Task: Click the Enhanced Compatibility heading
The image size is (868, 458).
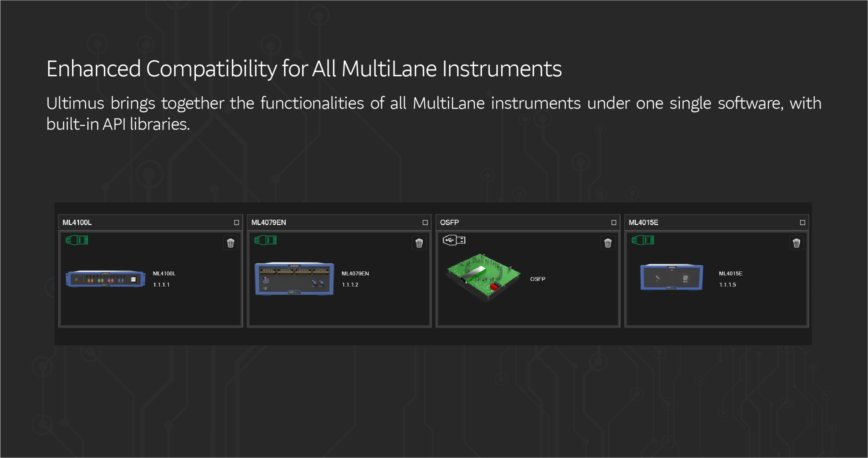Action: pyautogui.click(x=304, y=69)
